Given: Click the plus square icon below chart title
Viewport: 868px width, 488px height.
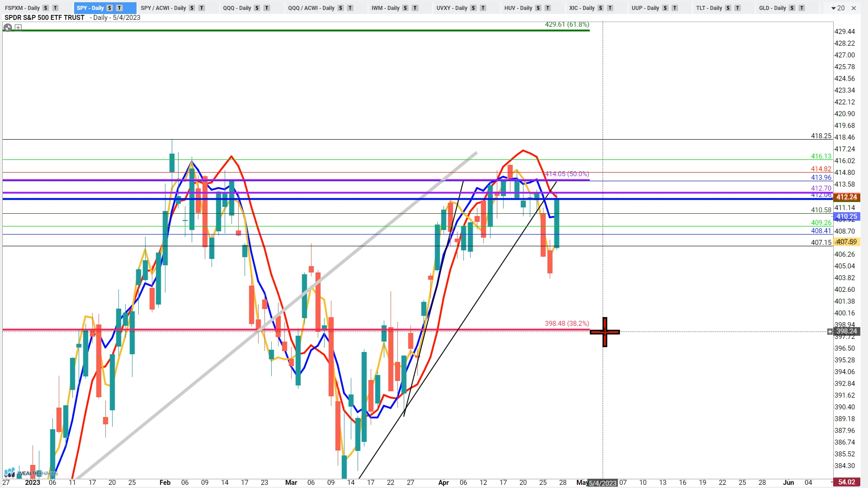Looking at the screenshot, I should [x=18, y=28].
